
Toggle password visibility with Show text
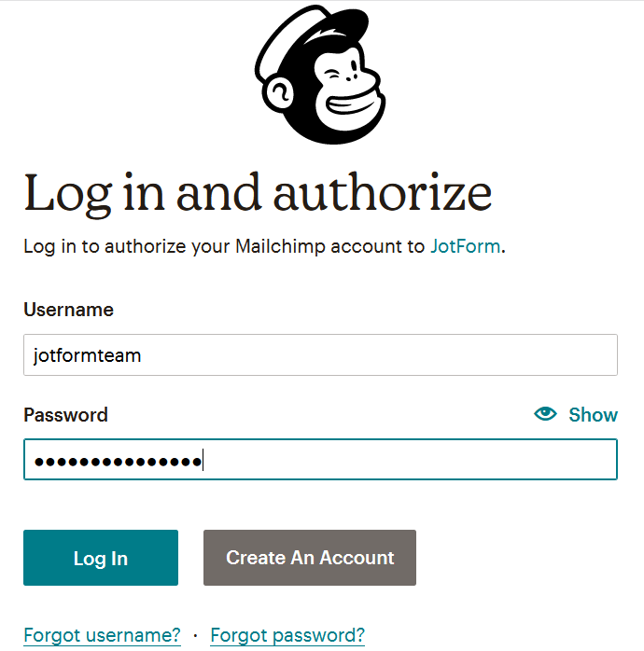(x=593, y=415)
